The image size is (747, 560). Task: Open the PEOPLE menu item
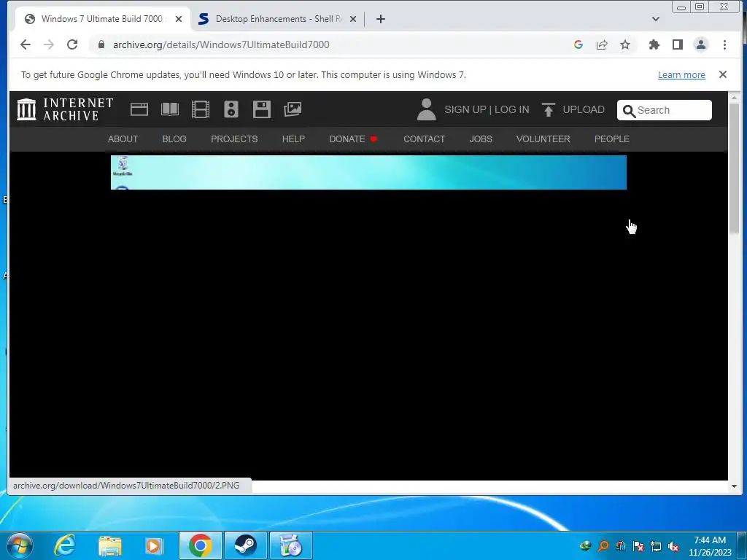click(x=612, y=139)
